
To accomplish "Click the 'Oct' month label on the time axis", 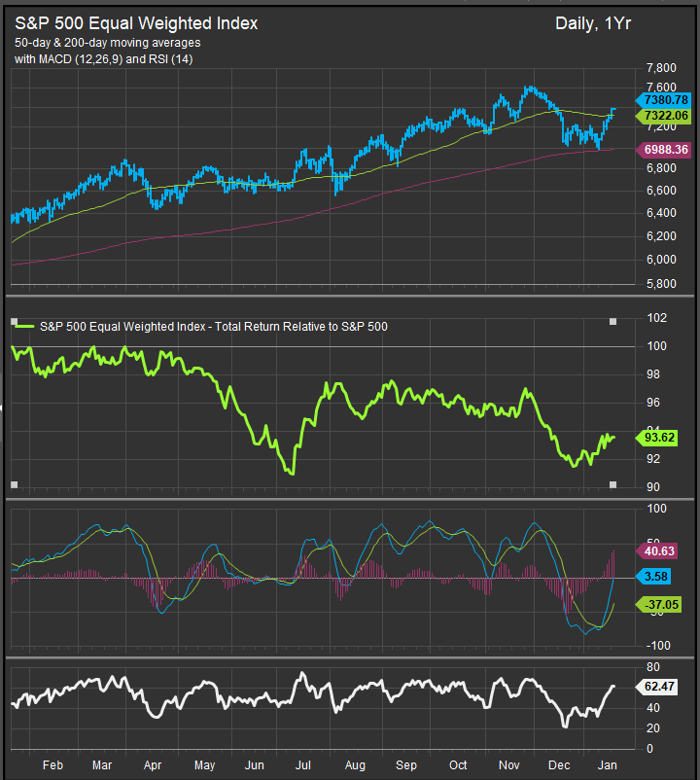I will point(458,765).
